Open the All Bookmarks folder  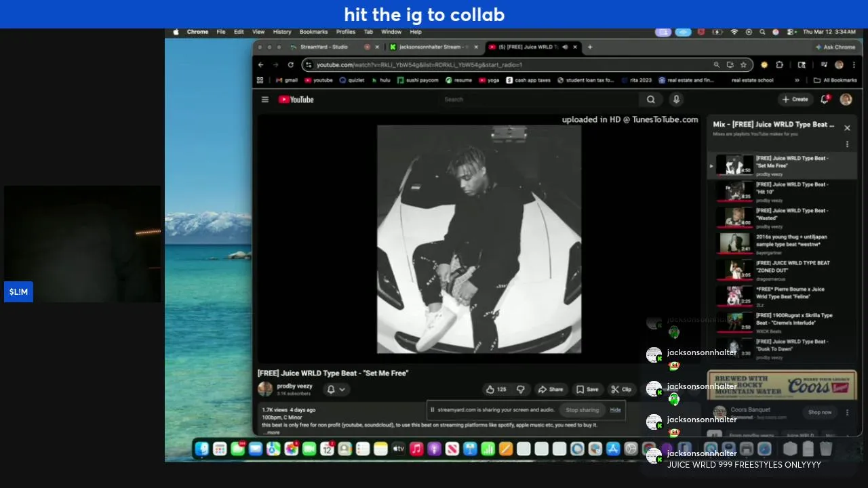pyautogui.click(x=835, y=80)
